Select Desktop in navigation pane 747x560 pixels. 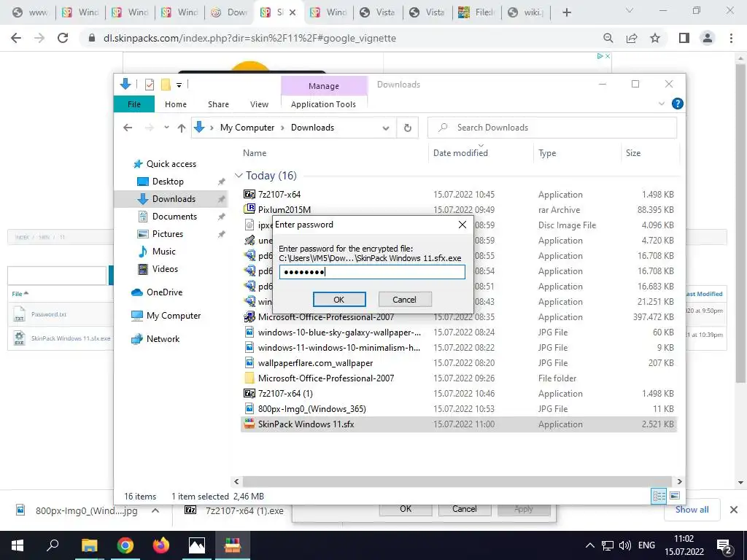[168, 182]
